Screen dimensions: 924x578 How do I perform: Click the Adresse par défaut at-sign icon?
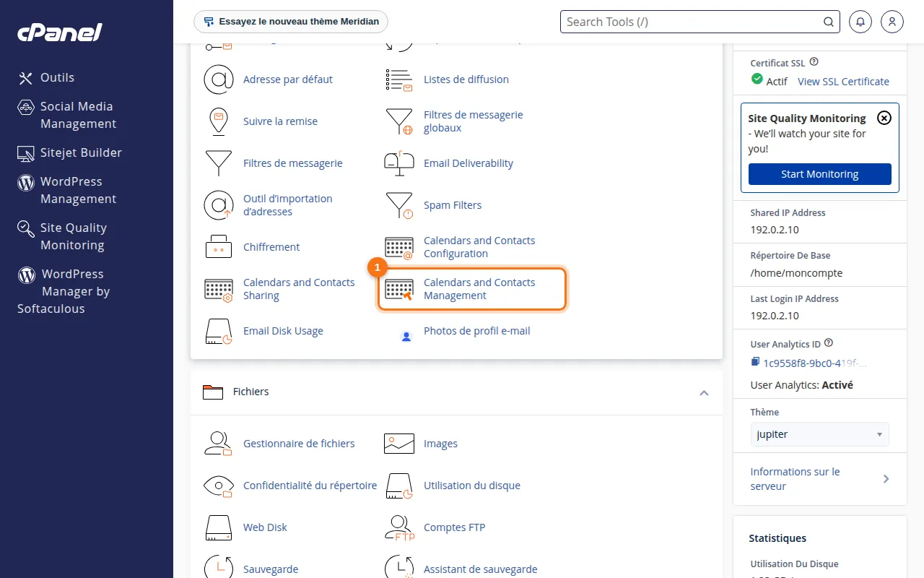[x=218, y=79]
